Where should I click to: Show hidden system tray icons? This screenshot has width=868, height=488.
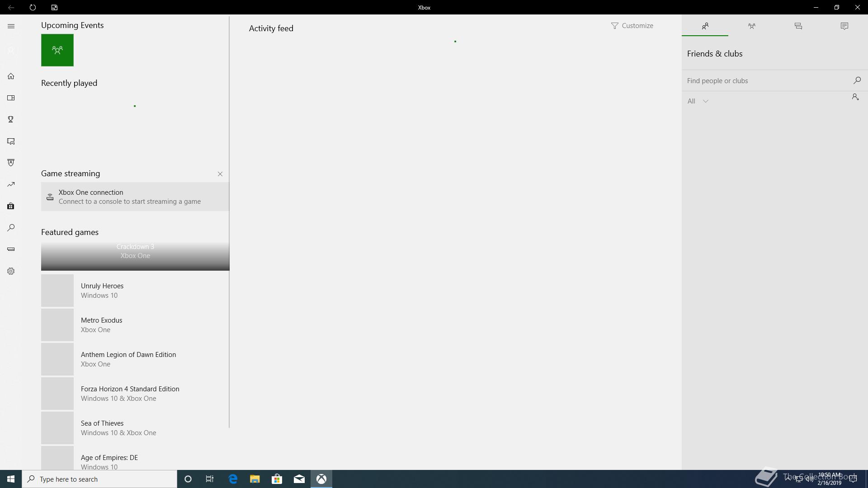(x=788, y=479)
